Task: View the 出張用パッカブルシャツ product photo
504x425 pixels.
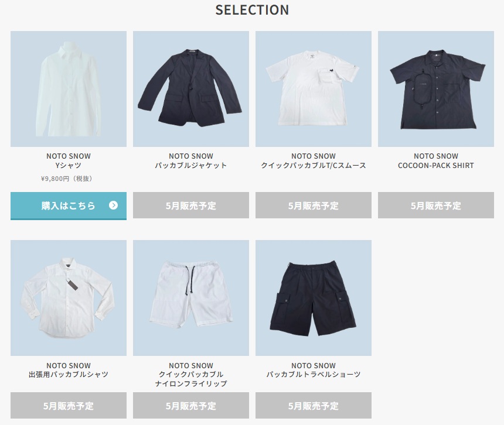Action: 69,298
